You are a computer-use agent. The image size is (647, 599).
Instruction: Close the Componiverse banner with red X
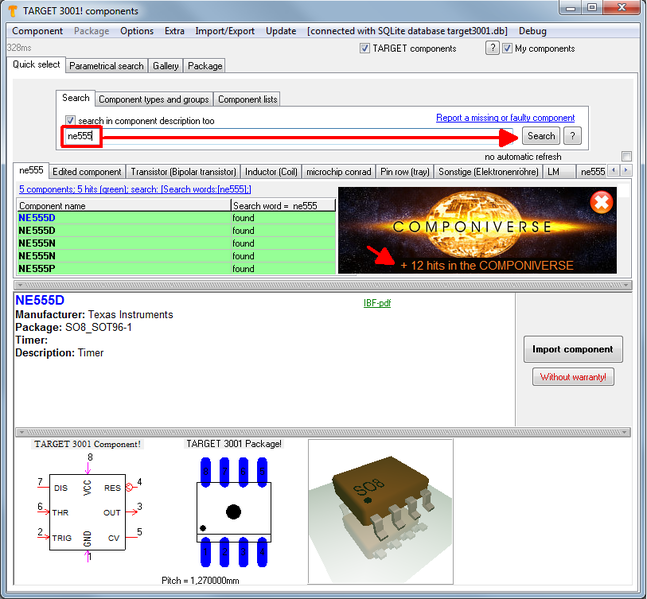coord(601,203)
